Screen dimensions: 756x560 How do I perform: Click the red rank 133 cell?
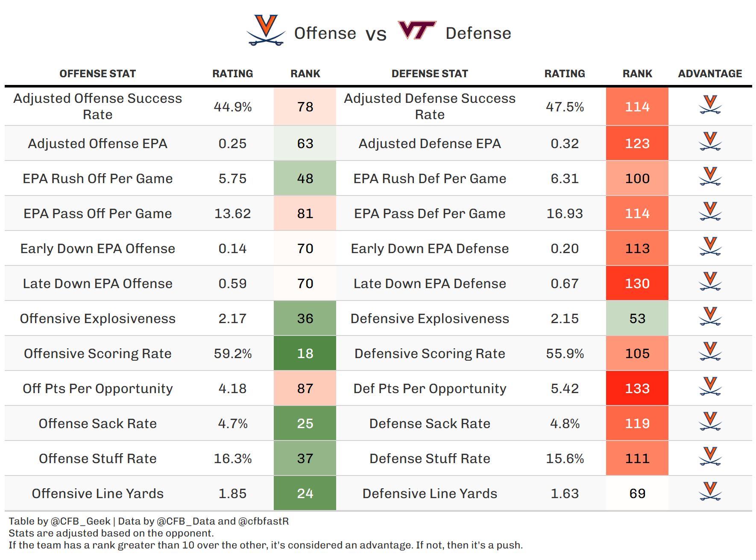(x=637, y=388)
